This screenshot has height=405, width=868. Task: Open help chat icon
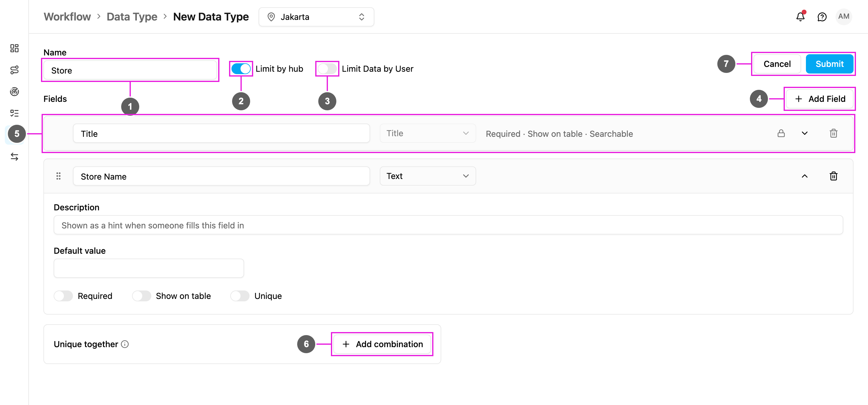[822, 17]
